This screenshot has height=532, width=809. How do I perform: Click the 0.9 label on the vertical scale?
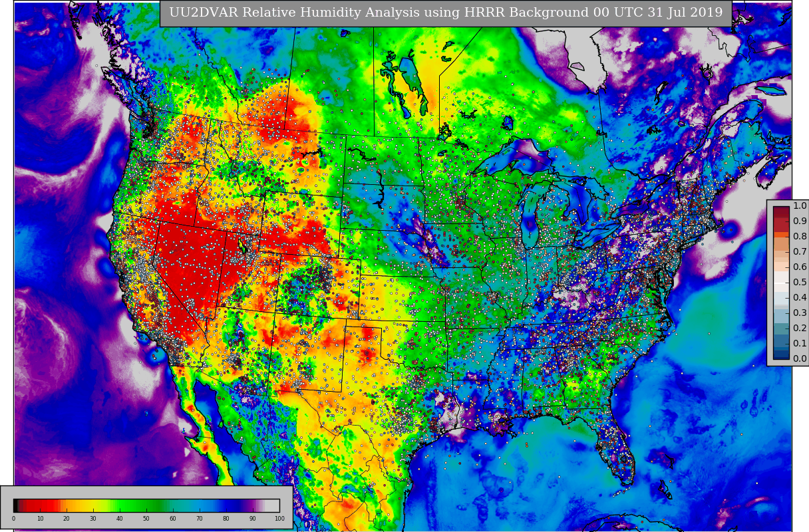point(800,221)
